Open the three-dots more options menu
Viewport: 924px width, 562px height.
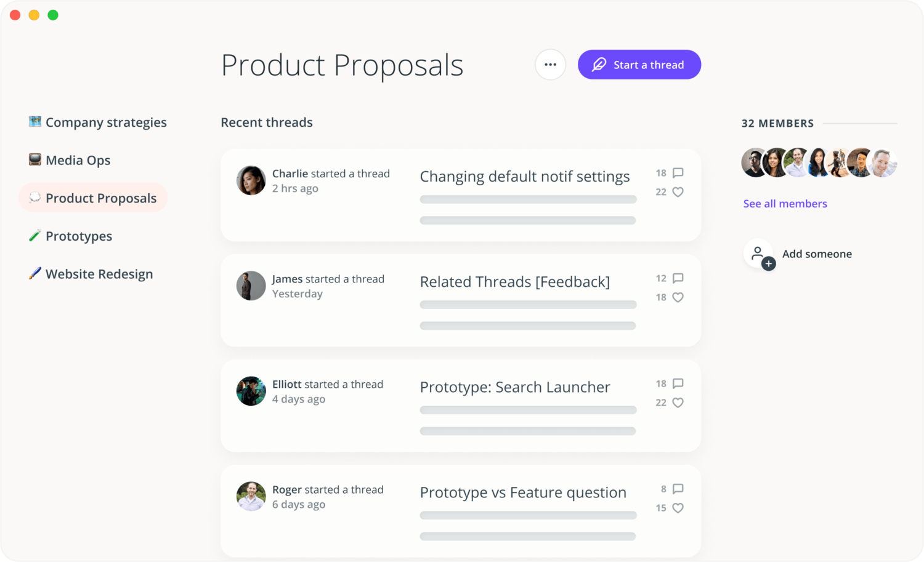550,65
